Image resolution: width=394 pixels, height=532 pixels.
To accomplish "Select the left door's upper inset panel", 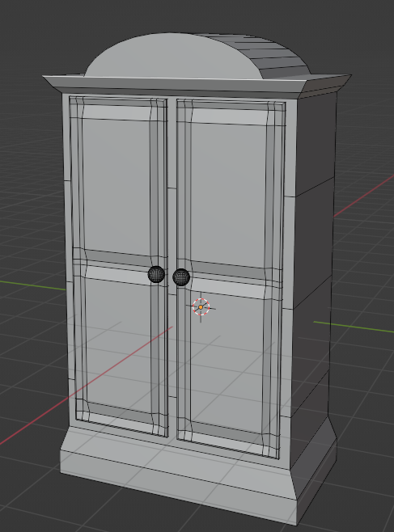I will point(117,187).
